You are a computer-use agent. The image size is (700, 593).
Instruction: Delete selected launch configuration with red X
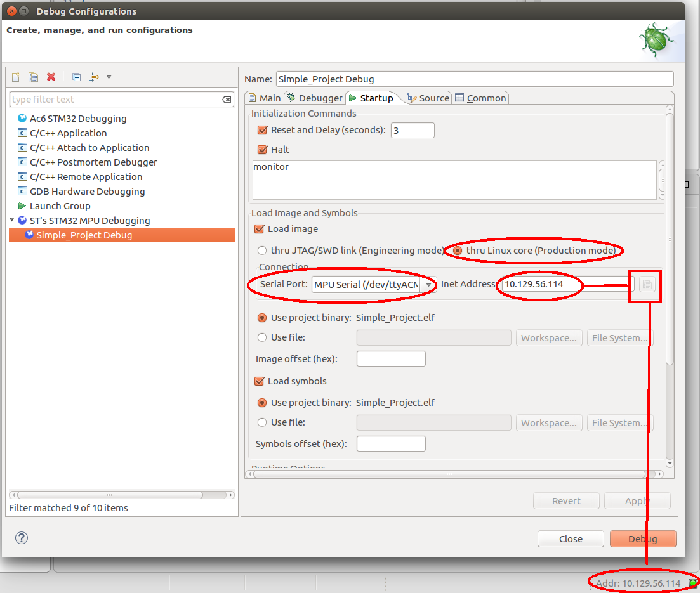(51, 77)
